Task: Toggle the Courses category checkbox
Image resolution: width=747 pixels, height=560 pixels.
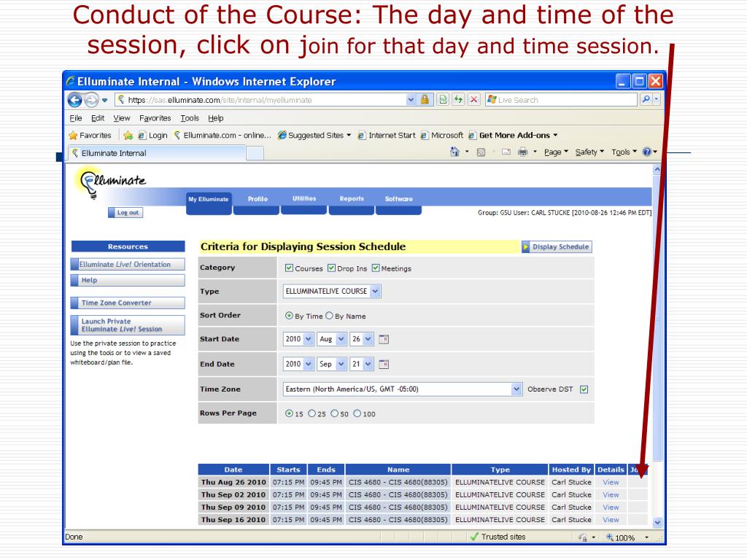Action: (x=289, y=268)
